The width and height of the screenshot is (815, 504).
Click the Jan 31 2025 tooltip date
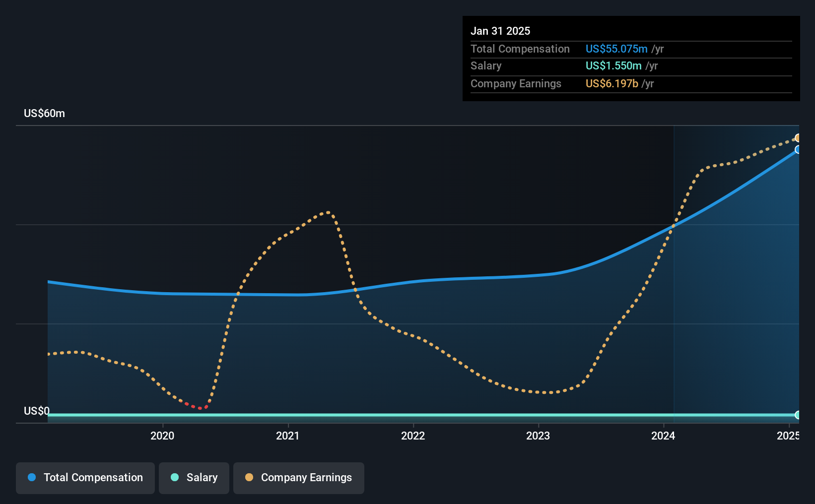(x=500, y=31)
